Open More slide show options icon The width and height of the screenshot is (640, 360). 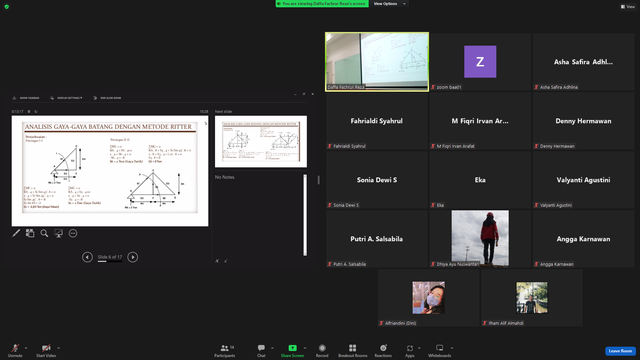pos(73,233)
